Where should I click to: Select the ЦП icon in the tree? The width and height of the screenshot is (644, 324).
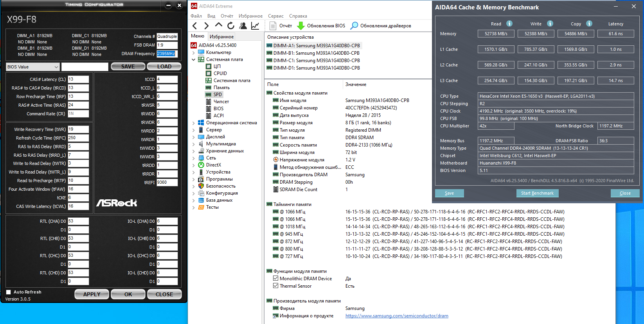click(x=209, y=66)
